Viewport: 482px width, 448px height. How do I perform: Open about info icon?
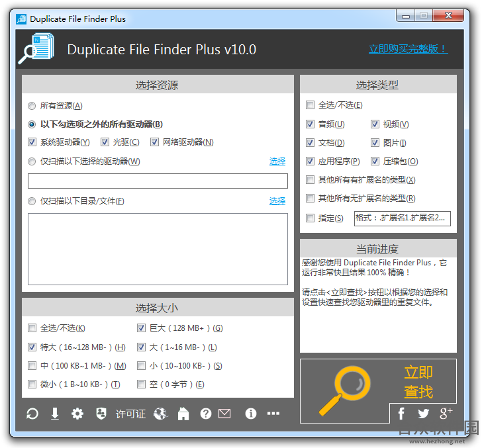click(x=251, y=414)
